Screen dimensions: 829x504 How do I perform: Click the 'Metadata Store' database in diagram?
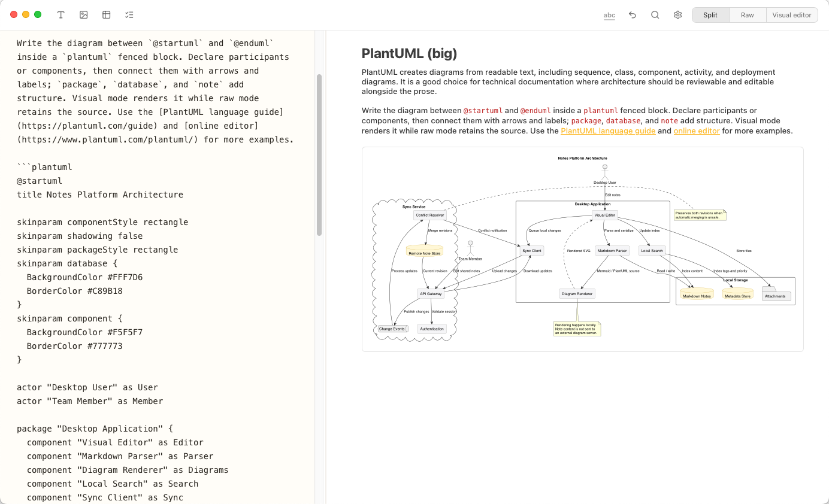(737, 294)
